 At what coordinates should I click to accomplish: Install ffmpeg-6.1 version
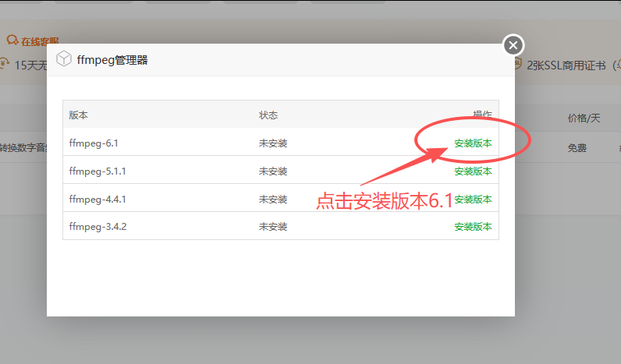click(473, 143)
